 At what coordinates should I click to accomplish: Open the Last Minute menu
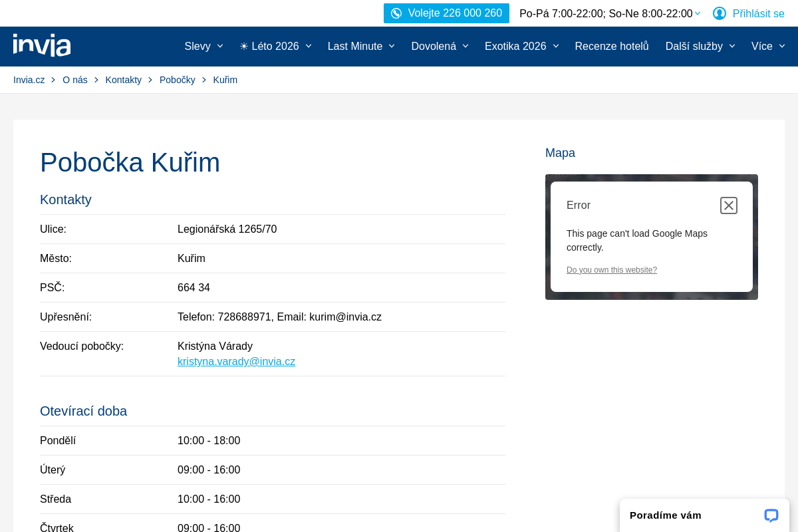(355, 47)
